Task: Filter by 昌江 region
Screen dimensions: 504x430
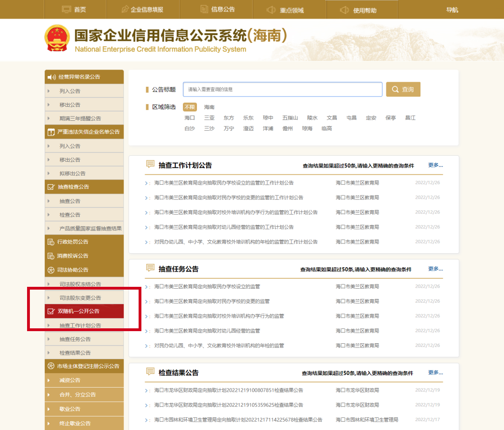Action: [410, 118]
